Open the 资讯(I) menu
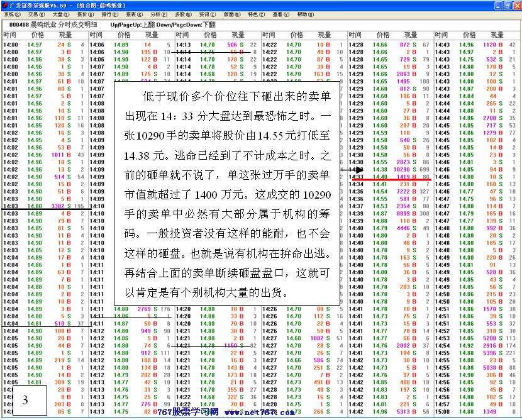 click(208, 14)
